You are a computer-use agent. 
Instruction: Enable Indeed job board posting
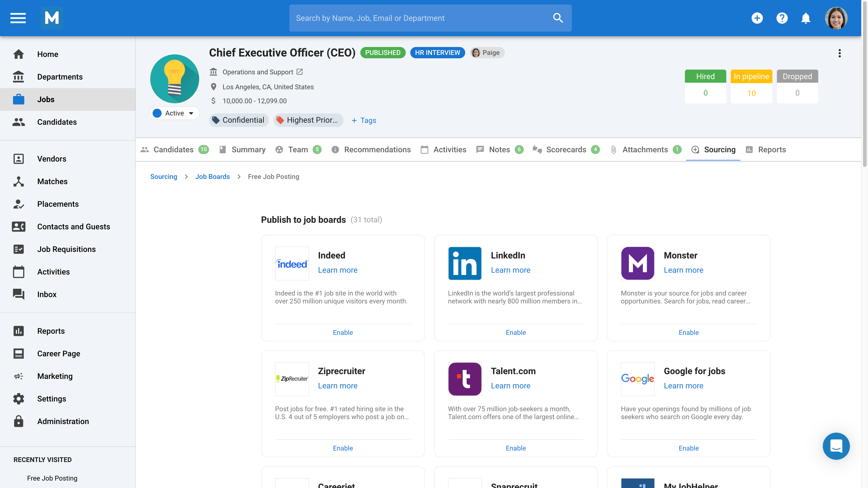343,332
